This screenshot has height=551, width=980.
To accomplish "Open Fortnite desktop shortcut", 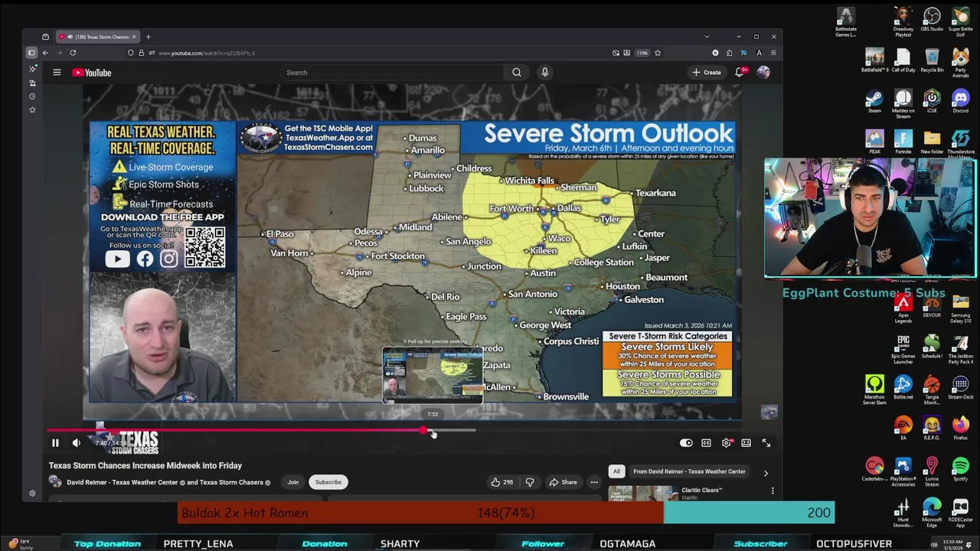I will (x=903, y=142).
